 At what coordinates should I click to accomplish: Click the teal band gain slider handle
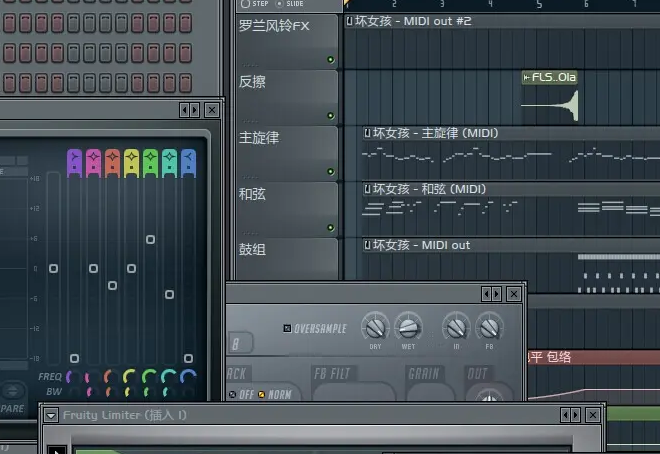click(169, 295)
